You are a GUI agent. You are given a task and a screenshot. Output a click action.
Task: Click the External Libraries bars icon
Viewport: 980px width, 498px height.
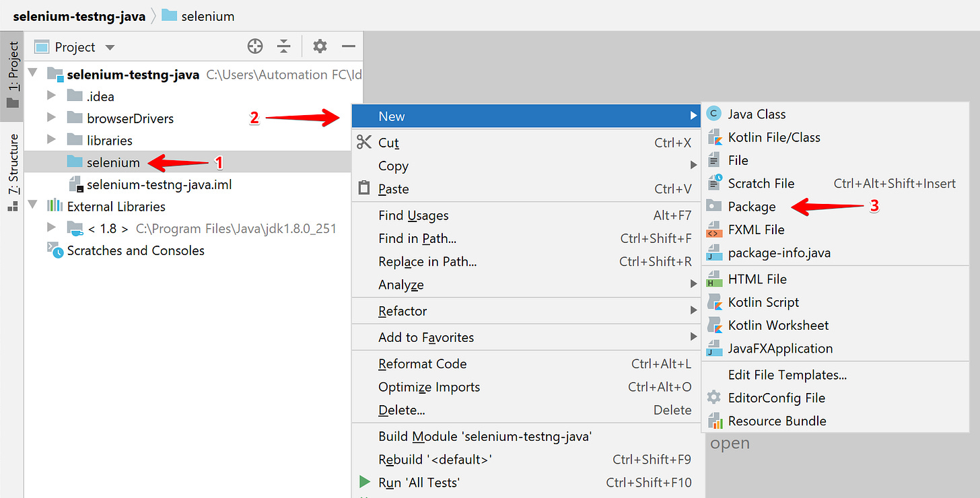pyautogui.click(x=54, y=206)
